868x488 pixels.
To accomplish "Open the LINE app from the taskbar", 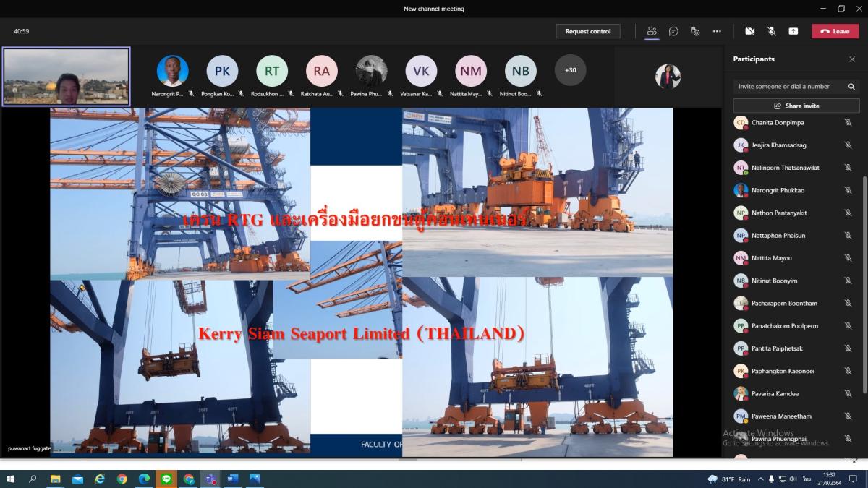I will (x=166, y=479).
